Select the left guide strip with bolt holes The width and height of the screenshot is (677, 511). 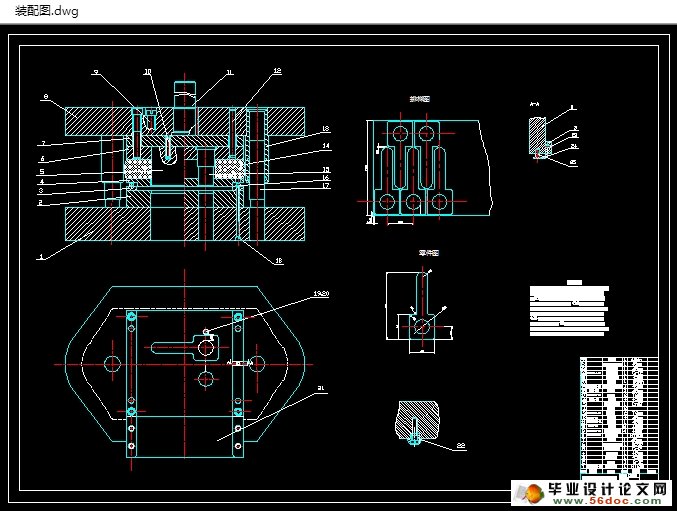click(131, 380)
